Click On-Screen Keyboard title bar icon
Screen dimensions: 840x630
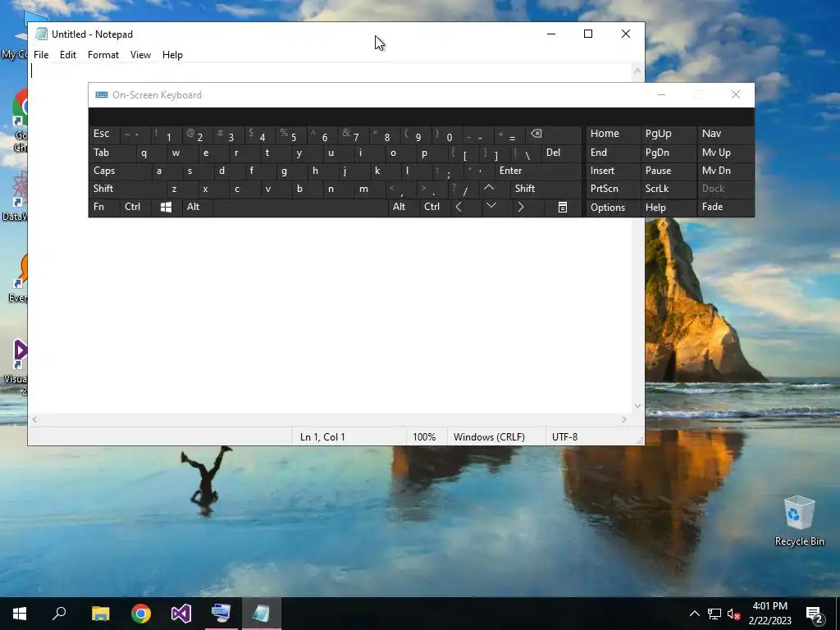pos(101,95)
